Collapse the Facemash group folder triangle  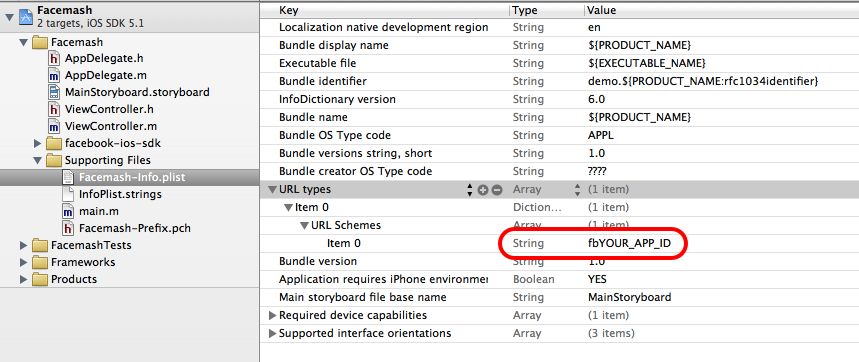23,42
